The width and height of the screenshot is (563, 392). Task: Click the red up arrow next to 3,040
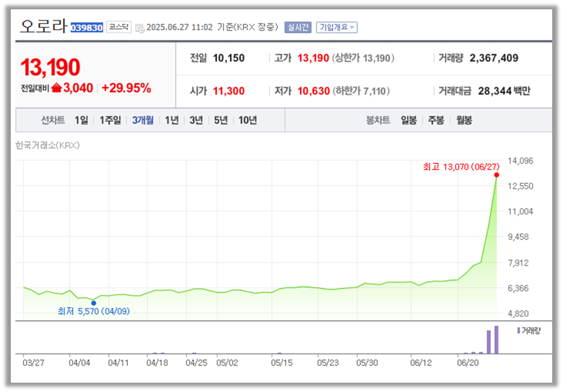coord(57,88)
